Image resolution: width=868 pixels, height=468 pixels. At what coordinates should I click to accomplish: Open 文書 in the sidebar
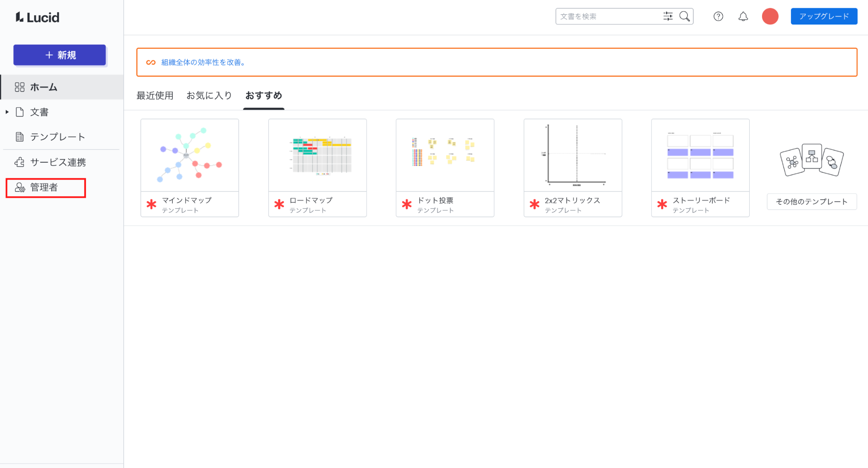click(39, 112)
